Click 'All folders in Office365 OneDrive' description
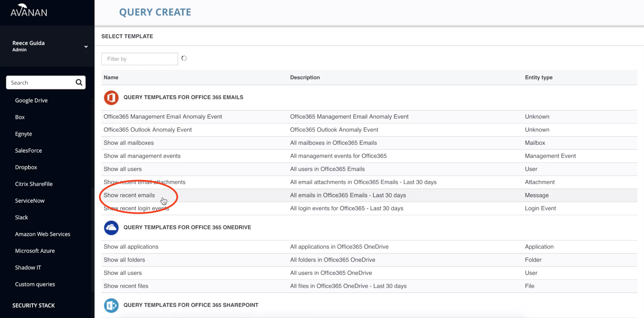Viewport: 644px width, 318px height. click(x=332, y=260)
